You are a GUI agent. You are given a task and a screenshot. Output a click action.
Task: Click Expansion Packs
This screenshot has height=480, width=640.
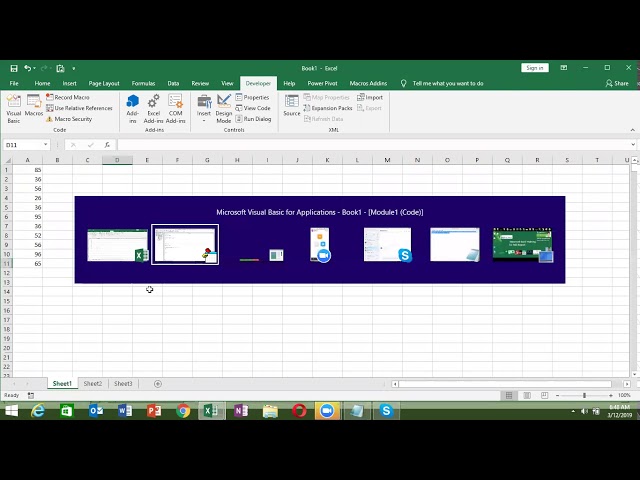coord(328,108)
